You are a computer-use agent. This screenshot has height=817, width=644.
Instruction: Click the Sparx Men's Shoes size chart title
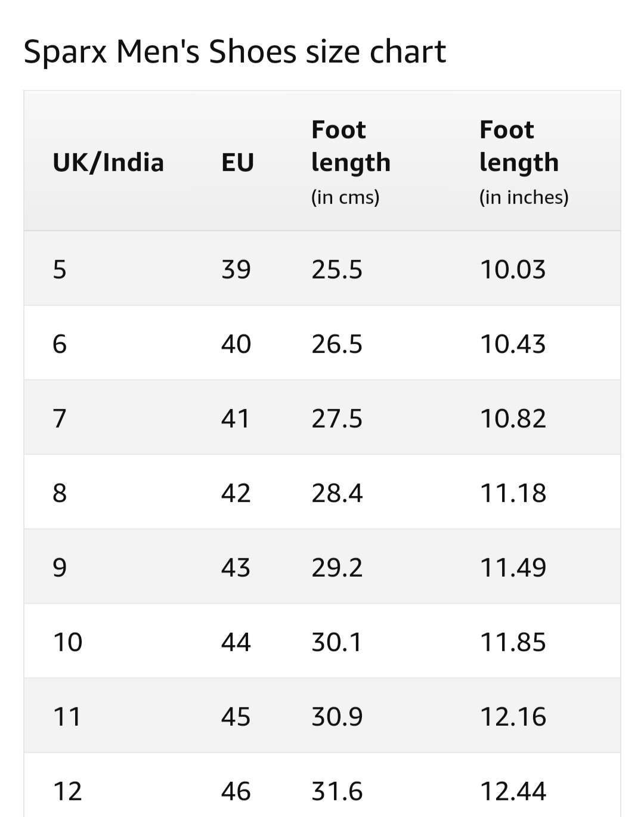(234, 52)
